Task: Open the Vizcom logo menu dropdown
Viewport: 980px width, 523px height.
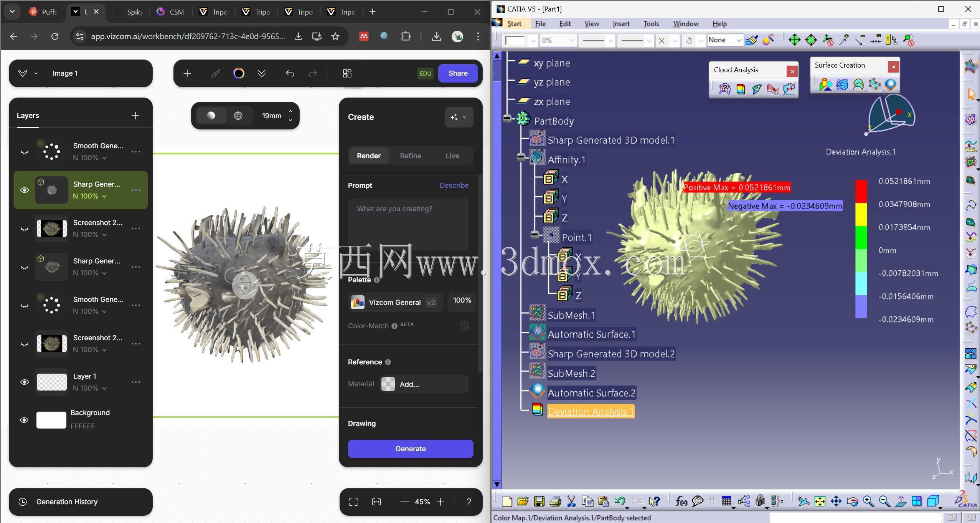Action: click(x=28, y=73)
